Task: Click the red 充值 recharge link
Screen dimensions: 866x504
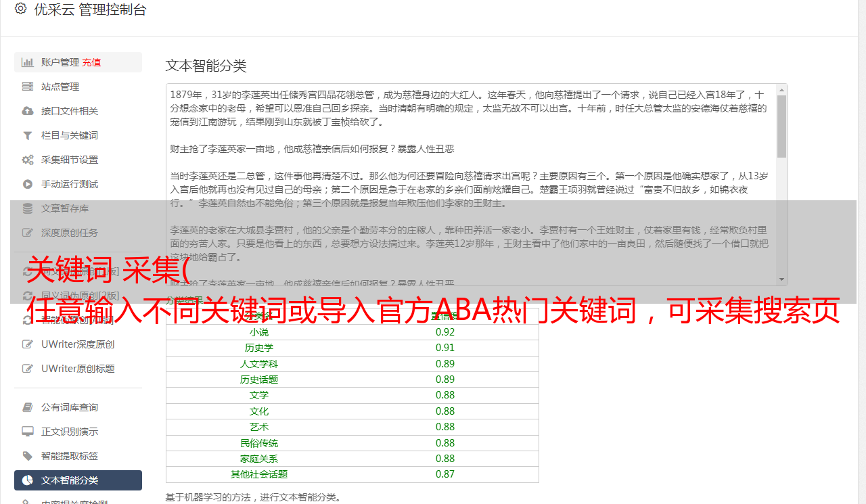Action: coord(91,62)
